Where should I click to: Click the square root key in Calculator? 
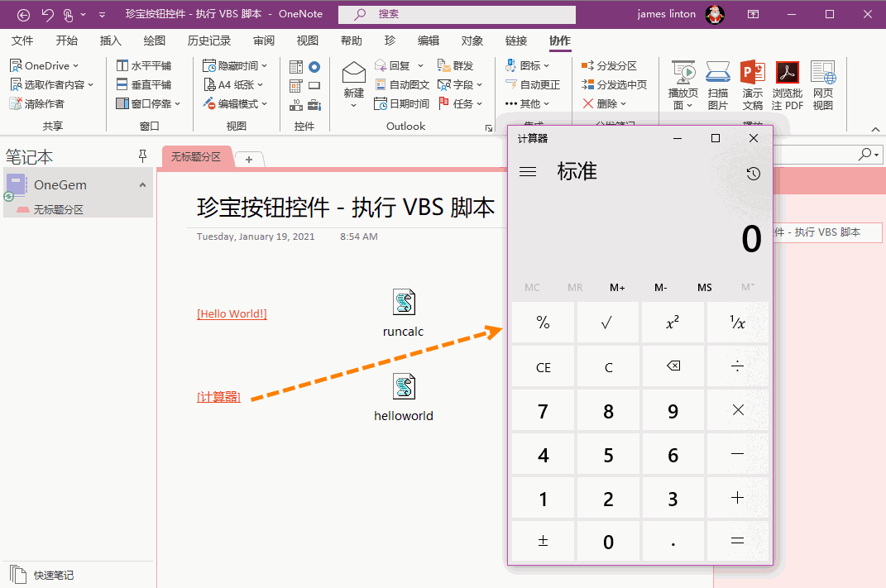point(608,323)
